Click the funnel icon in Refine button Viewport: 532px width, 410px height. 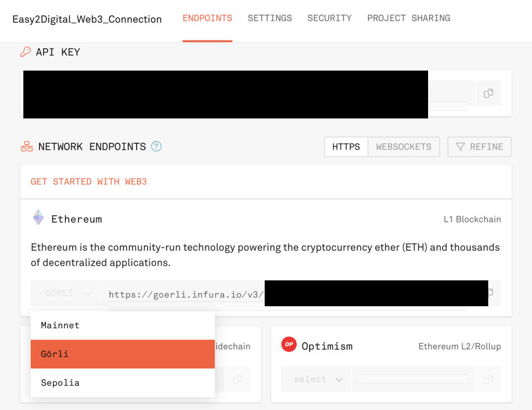point(460,147)
